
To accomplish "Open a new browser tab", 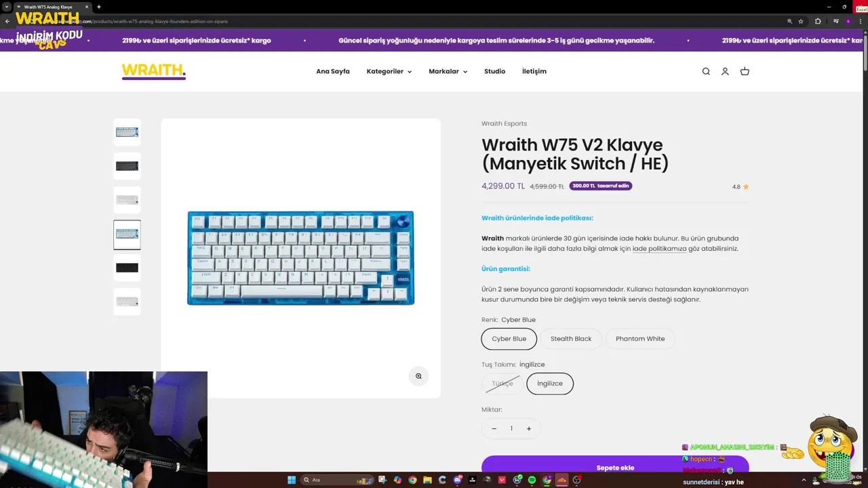I will click(99, 7).
